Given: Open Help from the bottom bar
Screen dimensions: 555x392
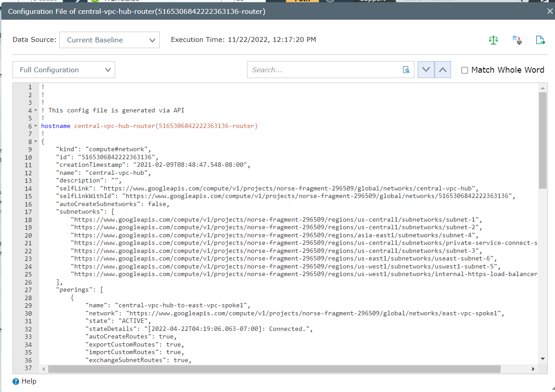Looking at the screenshot, I should [25, 381].
